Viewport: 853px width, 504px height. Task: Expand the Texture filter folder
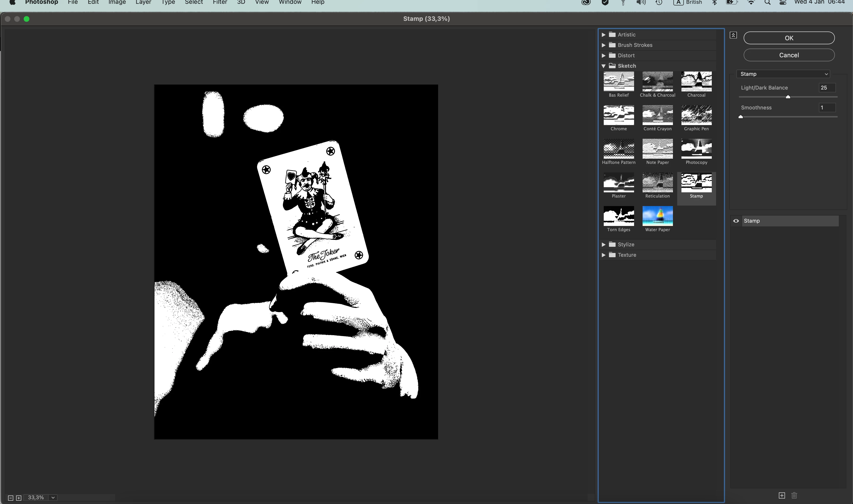pyautogui.click(x=603, y=255)
